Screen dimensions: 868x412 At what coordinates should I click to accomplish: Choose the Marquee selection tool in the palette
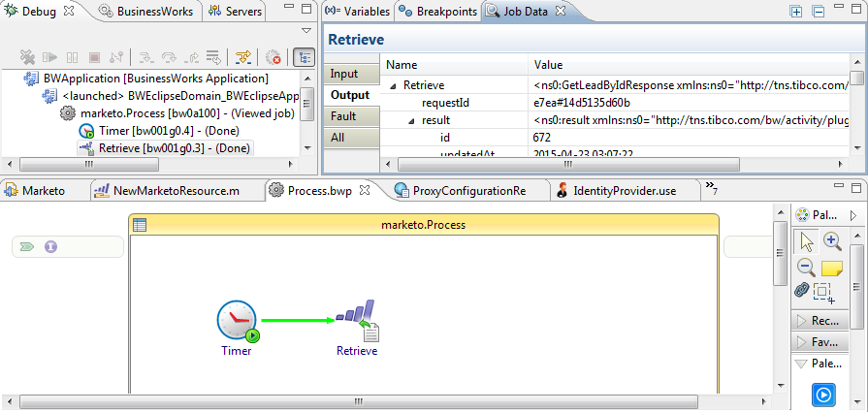[x=824, y=293]
